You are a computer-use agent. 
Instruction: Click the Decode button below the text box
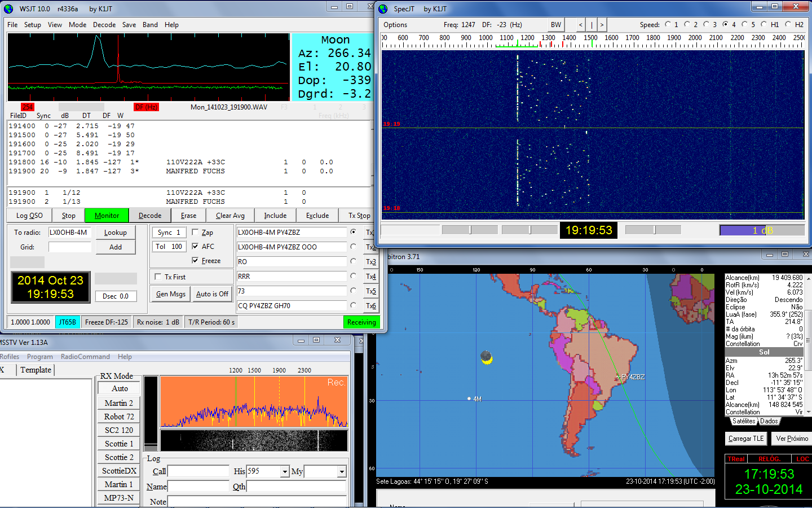coord(150,216)
